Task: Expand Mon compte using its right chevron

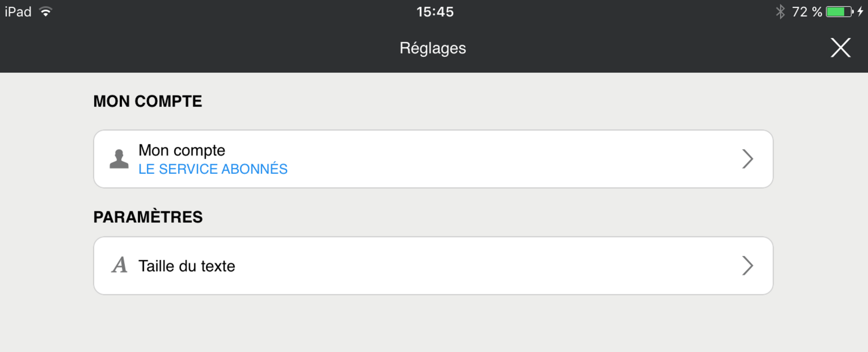Action: [747, 159]
